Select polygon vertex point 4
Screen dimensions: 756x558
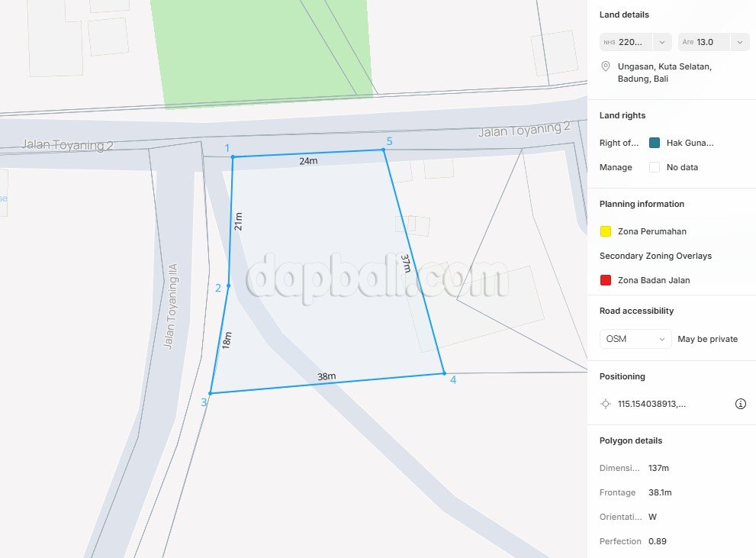pyautogui.click(x=444, y=373)
